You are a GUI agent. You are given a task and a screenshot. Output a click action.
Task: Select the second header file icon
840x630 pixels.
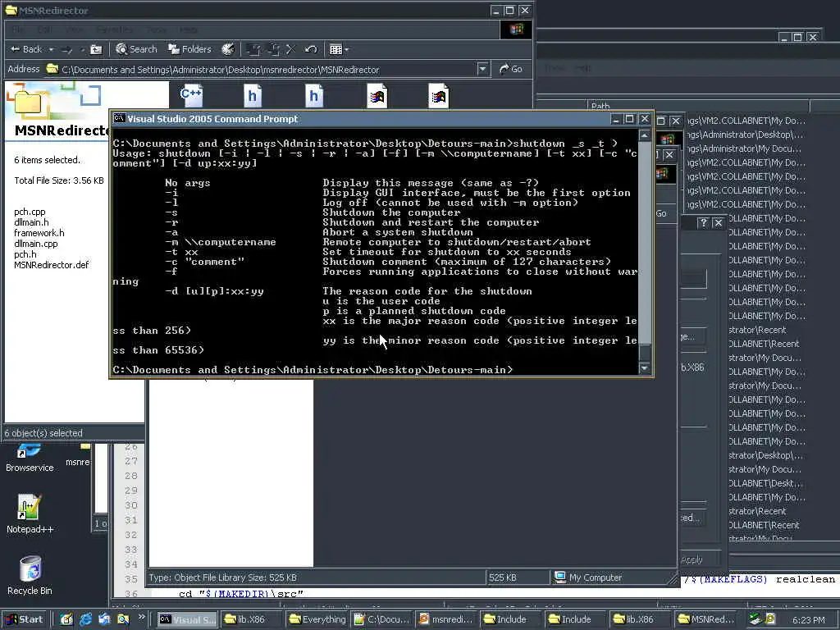(x=314, y=96)
